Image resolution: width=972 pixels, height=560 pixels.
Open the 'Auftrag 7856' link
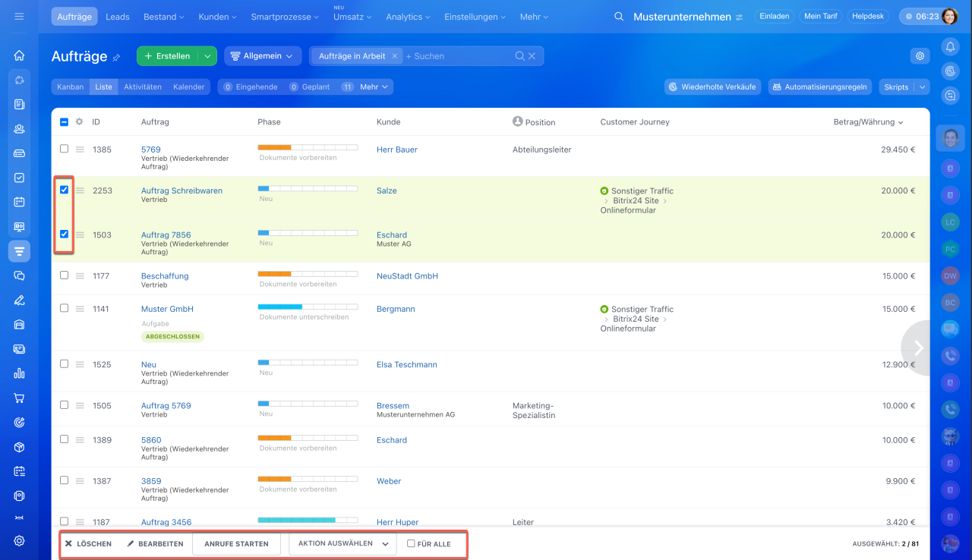coord(166,235)
